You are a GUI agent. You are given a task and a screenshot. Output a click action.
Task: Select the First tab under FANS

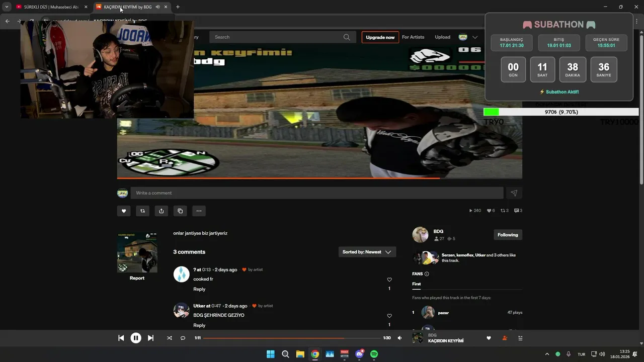click(416, 284)
